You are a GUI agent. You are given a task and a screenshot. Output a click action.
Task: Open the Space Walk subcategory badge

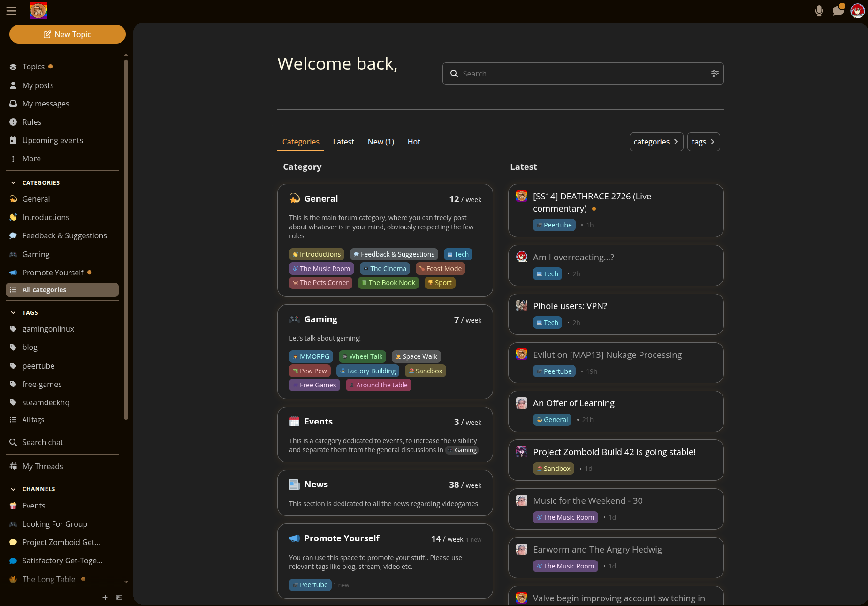pyautogui.click(x=416, y=356)
